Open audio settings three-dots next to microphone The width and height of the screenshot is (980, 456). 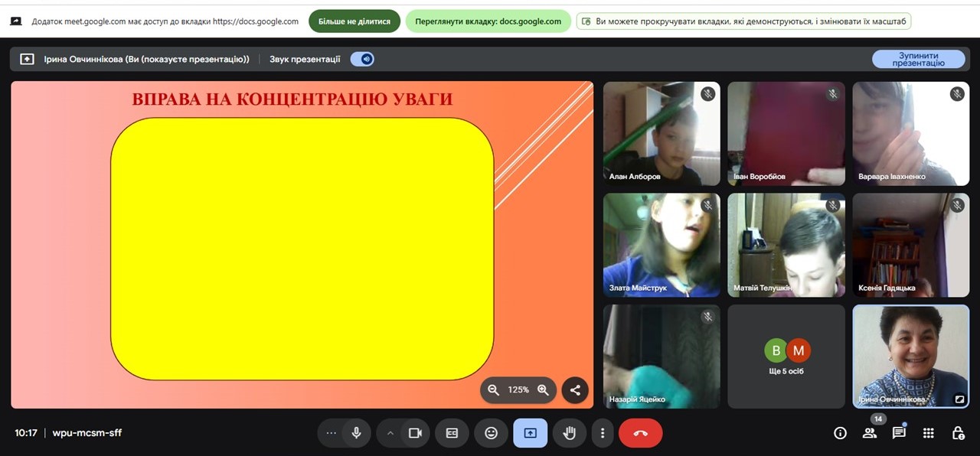coord(331,433)
